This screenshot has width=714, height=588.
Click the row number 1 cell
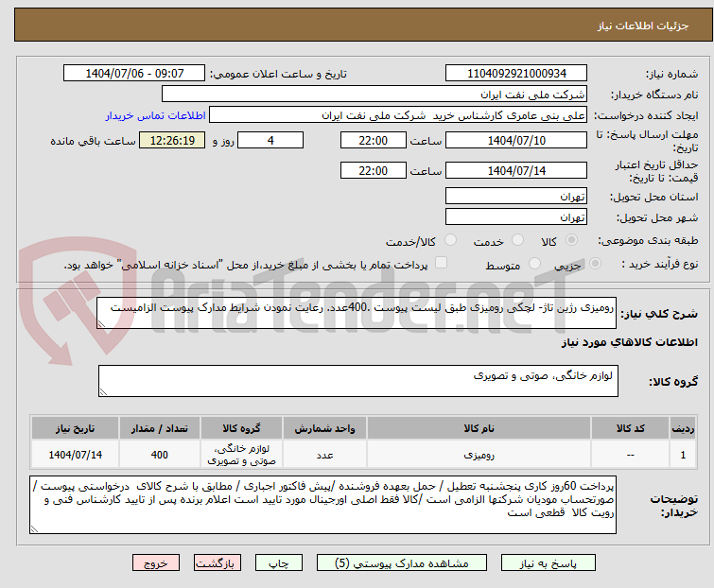(x=683, y=454)
